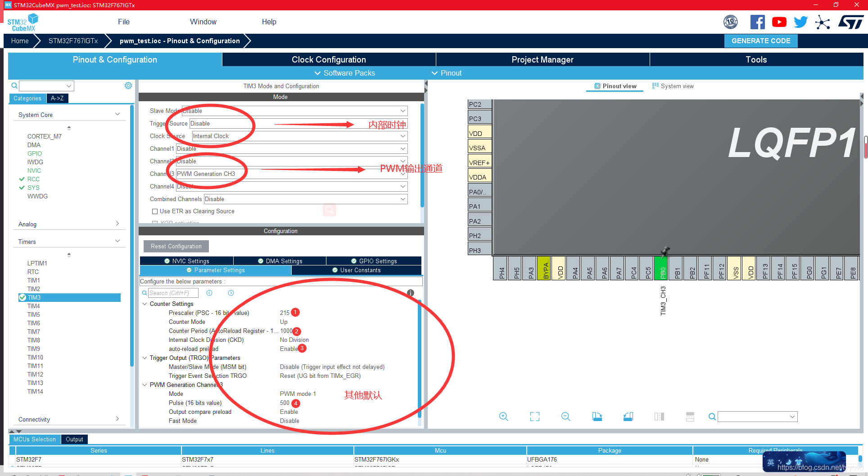
Task: Open the Output tab
Action: pyautogui.click(x=74, y=439)
